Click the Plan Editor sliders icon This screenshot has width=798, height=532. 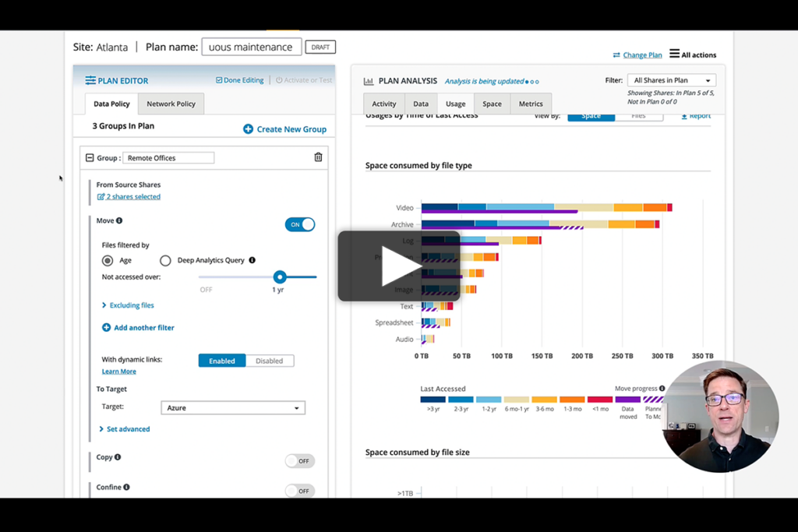tap(92, 79)
